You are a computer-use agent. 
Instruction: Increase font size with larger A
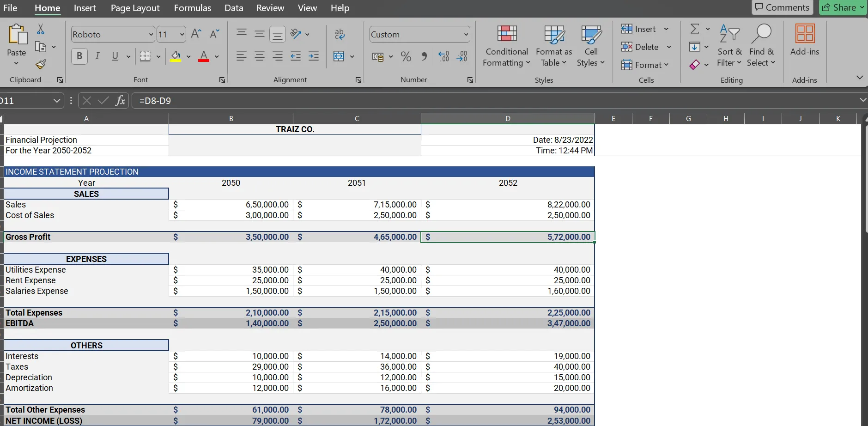196,34
